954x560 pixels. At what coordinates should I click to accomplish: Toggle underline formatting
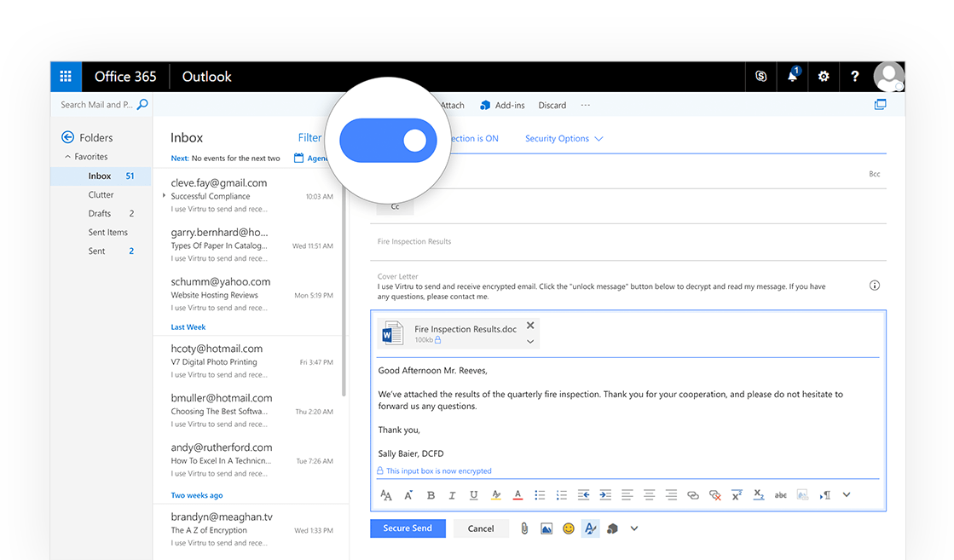tap(474, 495)
